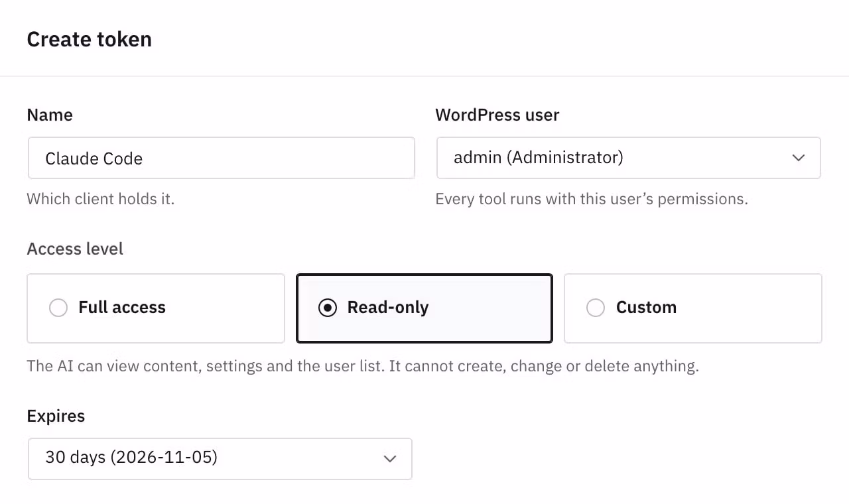Click the 'Which client holds it.' hint
This screenshot has height=504, width=849.
101,199
